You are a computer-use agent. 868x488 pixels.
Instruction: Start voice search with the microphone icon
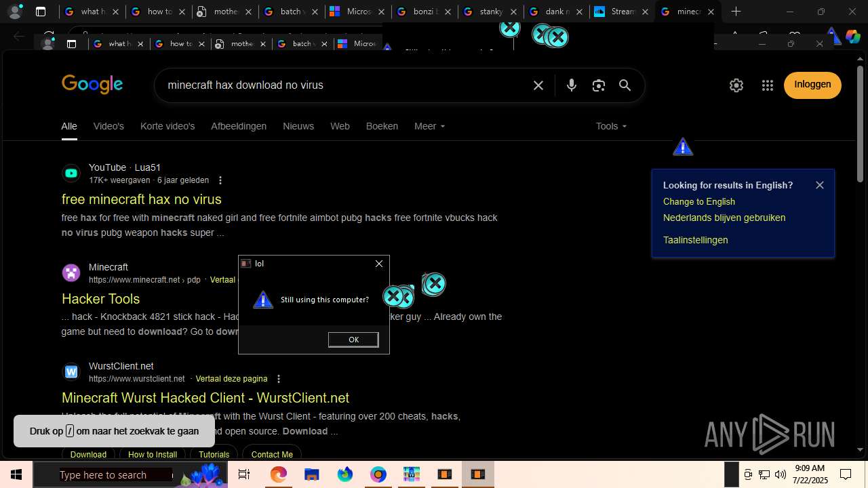(572, 85)
